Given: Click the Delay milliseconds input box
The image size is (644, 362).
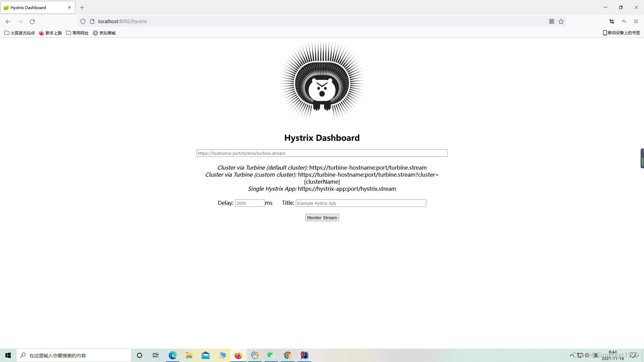Looking at the screenshot, I should [250, 203].
